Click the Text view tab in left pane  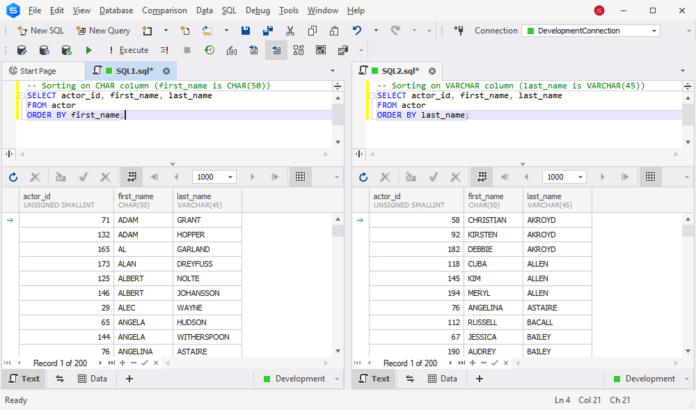24,378
